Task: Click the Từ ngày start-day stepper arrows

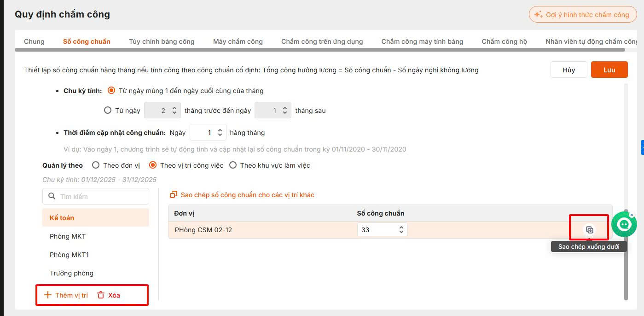Action: coord(174,111)
